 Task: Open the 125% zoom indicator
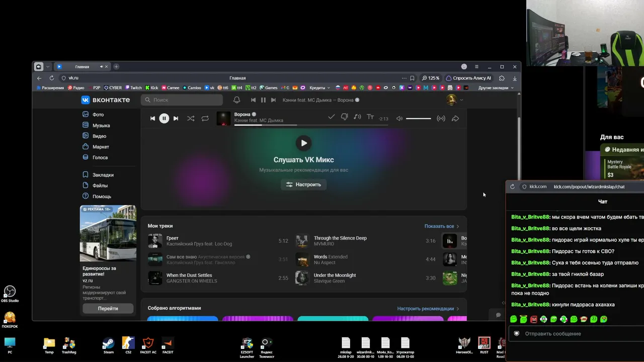click(x=431, y=78)
